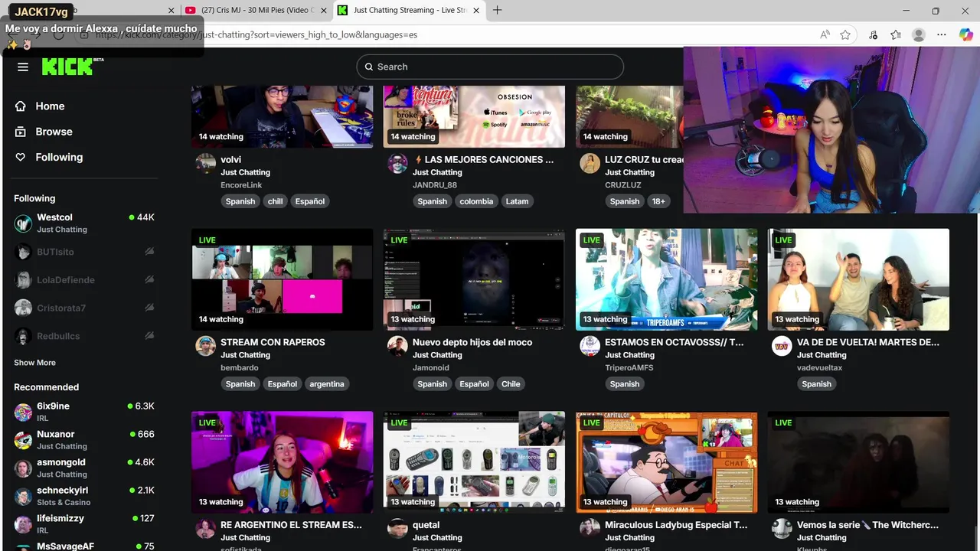
Task: Switch to Just Chatting Streaming tab
Action: coord(410,11)
